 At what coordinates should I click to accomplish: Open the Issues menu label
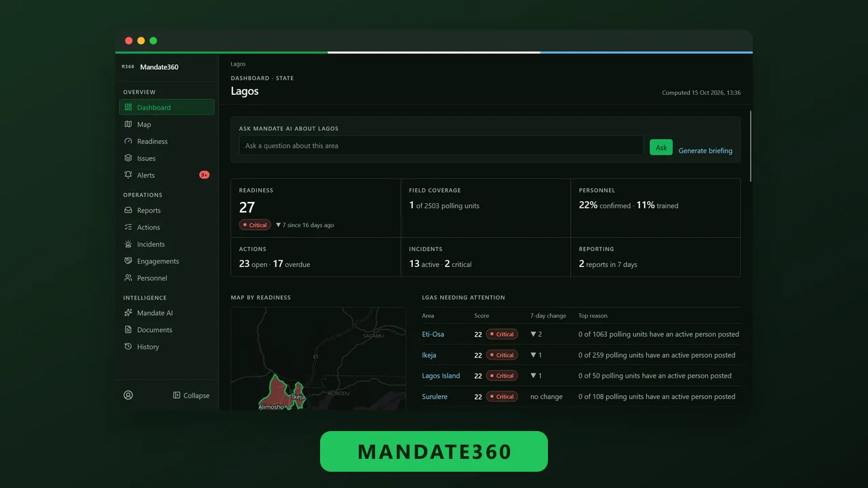(146, 158)
